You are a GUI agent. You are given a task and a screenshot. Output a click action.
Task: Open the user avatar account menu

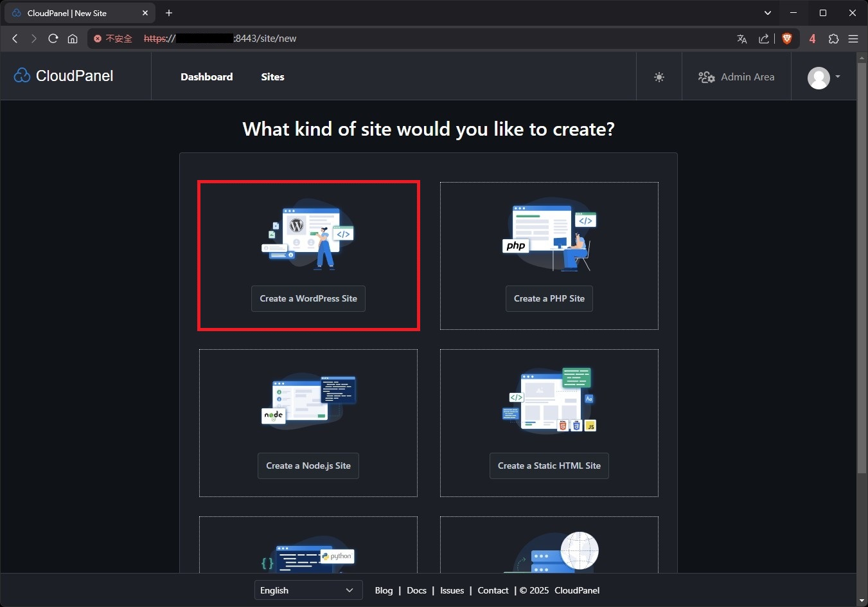click(x=824, y=78)
